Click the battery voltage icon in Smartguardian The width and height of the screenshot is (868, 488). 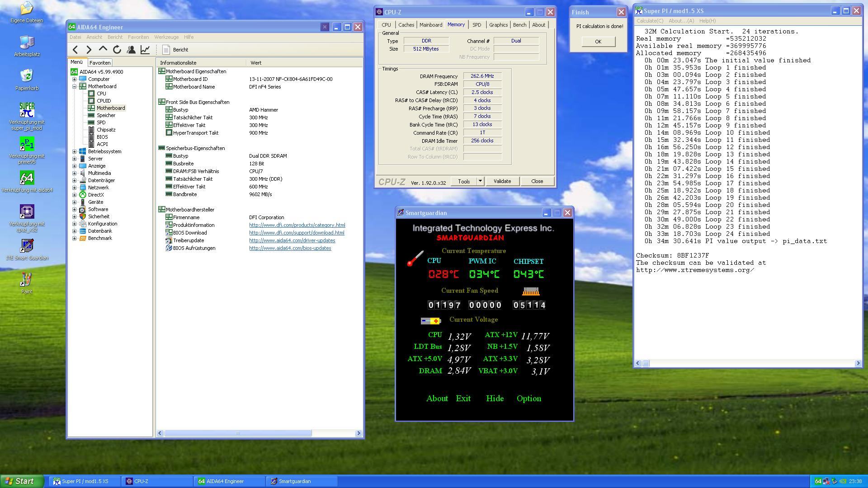pos(430,321)
